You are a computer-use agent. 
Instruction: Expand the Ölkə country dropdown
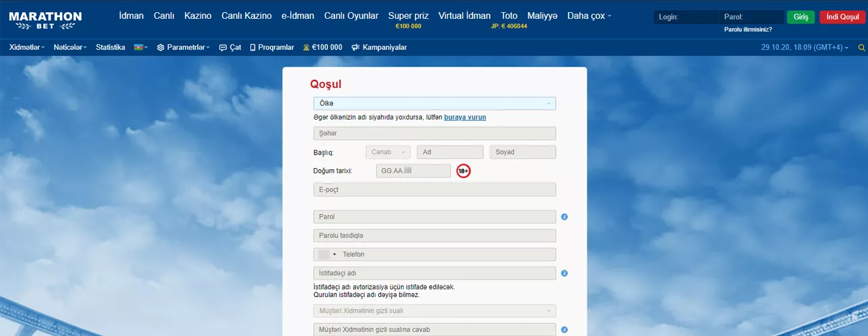[x=434, y=103]
